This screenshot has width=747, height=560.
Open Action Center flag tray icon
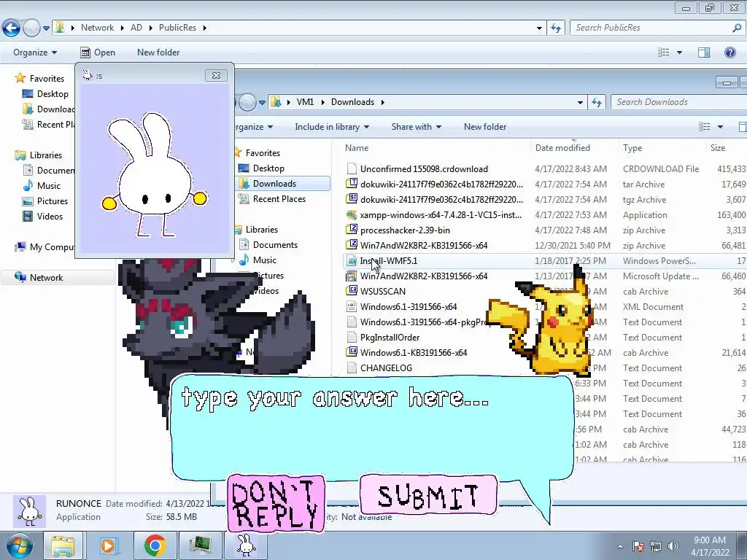pyautogui.click(x=638, y=546)
